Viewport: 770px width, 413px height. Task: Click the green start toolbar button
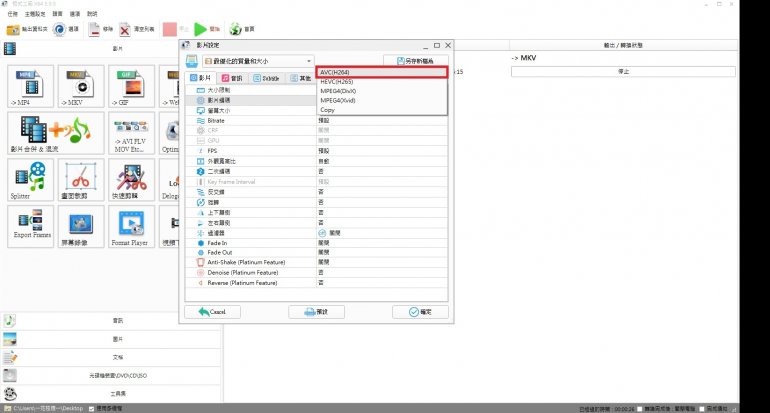[x=207, y=29]
